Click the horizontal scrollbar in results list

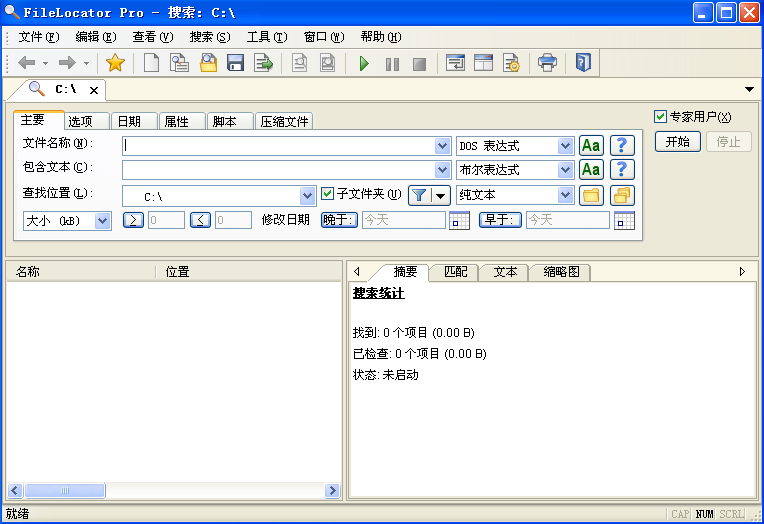click(x=174, y=491)
